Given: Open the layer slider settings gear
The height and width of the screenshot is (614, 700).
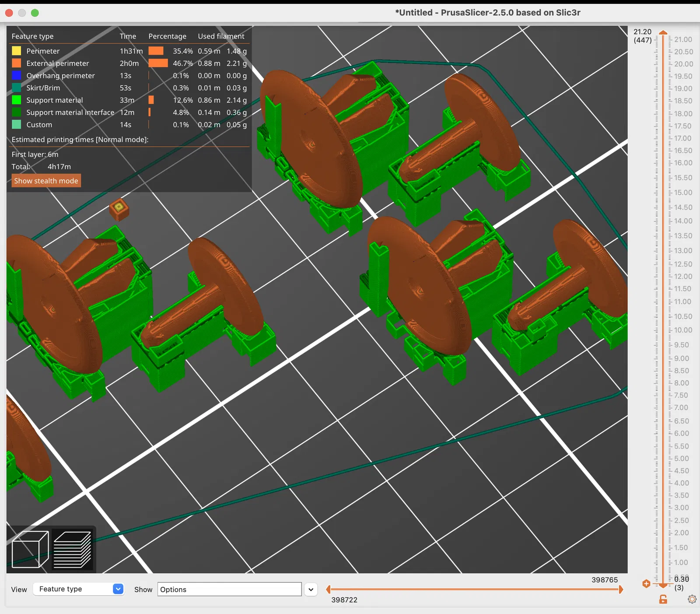Looking at the screenshot, I should pyautogui.click(x=692, y=599).
